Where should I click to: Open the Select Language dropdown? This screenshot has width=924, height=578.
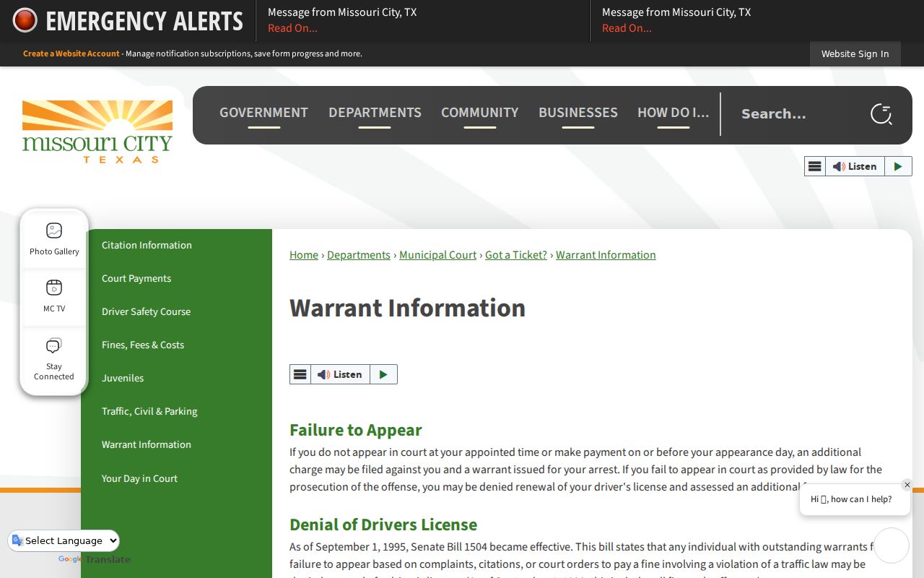(x=64, y=540)
